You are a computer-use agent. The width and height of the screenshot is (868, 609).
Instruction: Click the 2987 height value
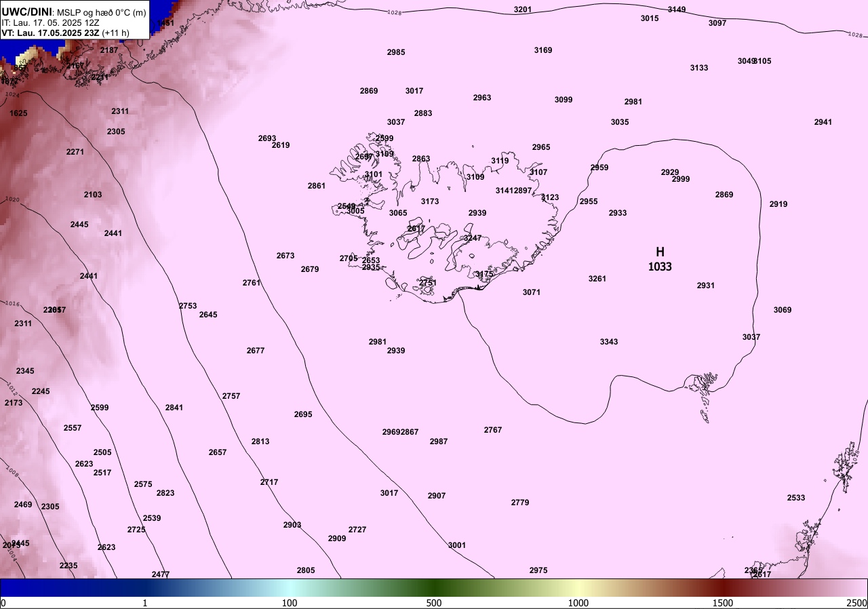coord(439,441)
